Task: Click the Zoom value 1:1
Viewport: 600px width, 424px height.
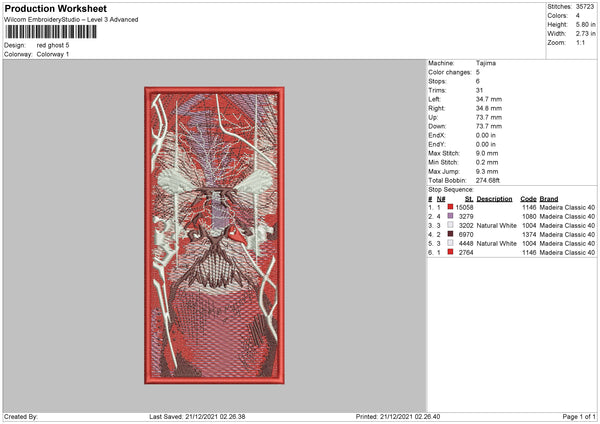Action: pos(578,44)
